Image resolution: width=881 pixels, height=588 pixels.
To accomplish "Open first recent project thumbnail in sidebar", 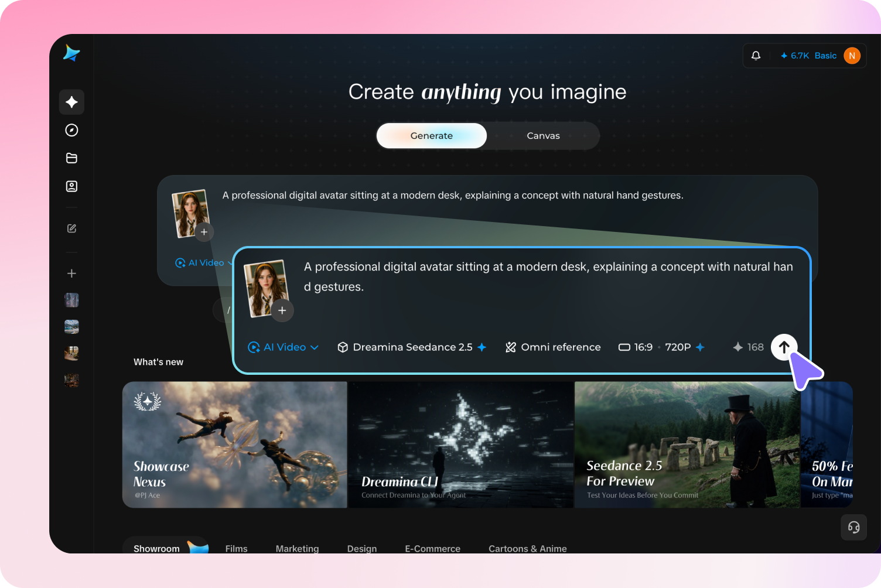I will (x=71, y=300).
